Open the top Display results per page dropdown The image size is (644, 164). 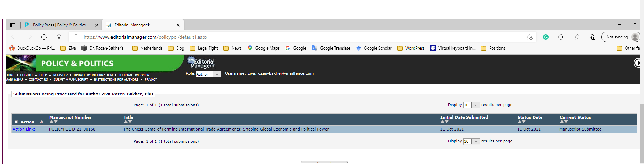pyautogui.click(x=471, y=105)
